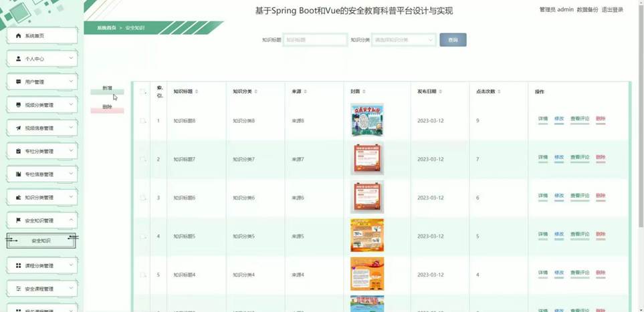The width and height of the screenshot is (644, 312).
Task: Open the cover image of row 知识标题8
Action: pos(367,120)
